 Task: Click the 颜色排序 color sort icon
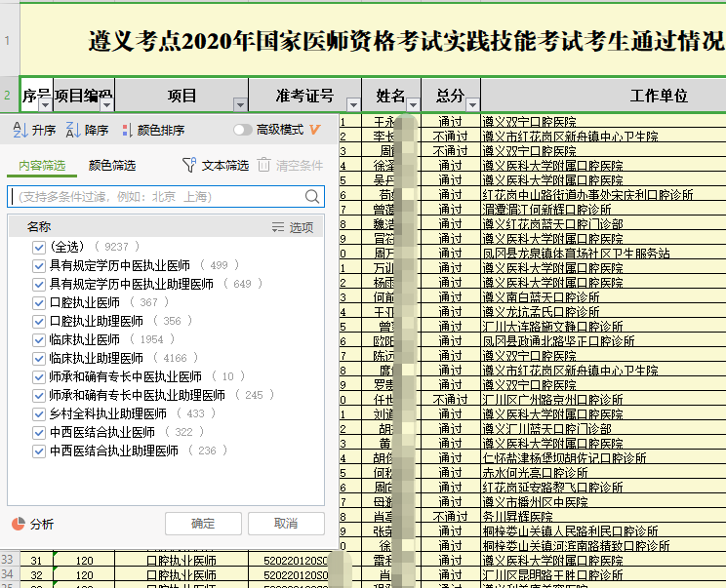(126, 130)
